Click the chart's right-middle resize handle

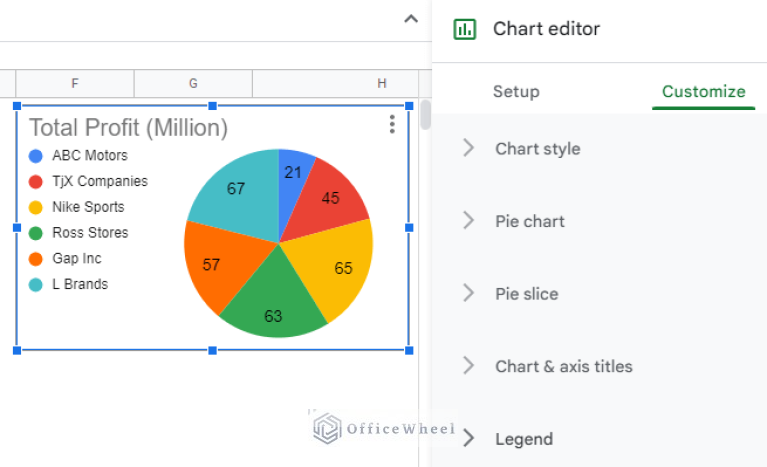tap(409, 228)
